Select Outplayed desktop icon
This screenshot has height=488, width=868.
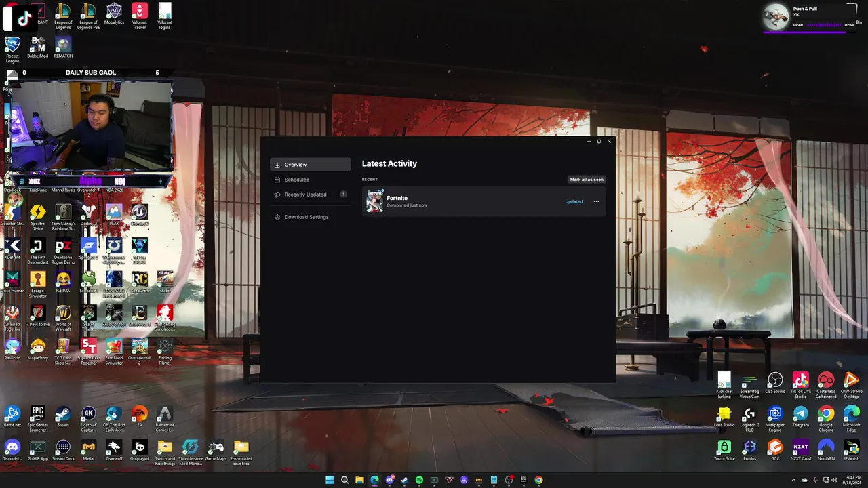tap(139, 451)
